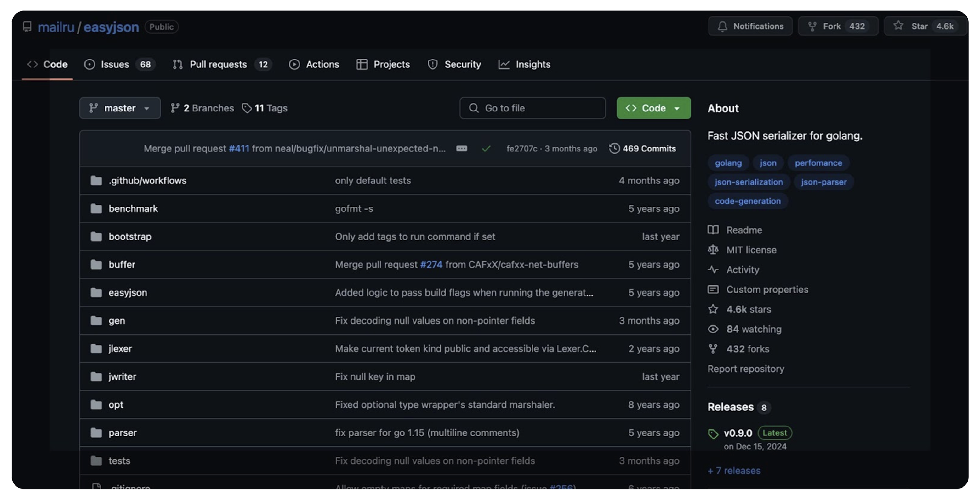This screenshot has height=500, width=980.
Task: Click the Notifications bell icon
Action: 722,26
